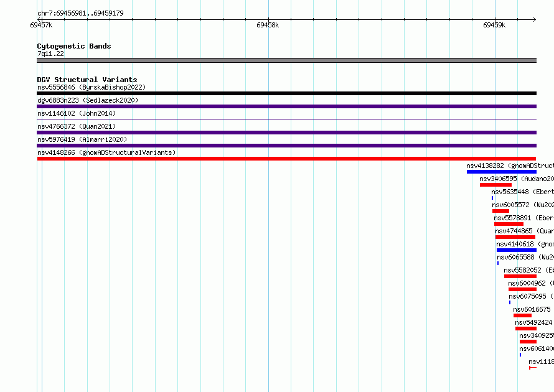554x392 pixels.
Task: Select the Cytogenetic Bands track heading
Action: (74, 46)
